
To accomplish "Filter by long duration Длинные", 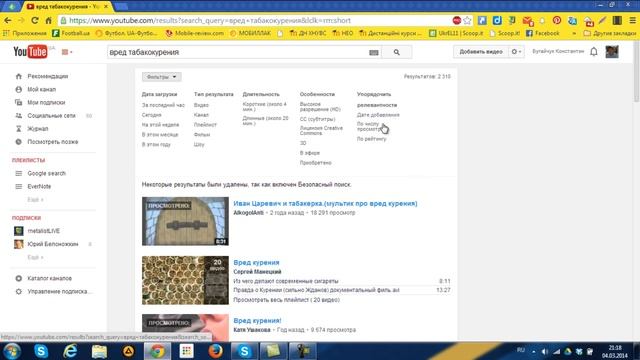I will tap(266, 121).
